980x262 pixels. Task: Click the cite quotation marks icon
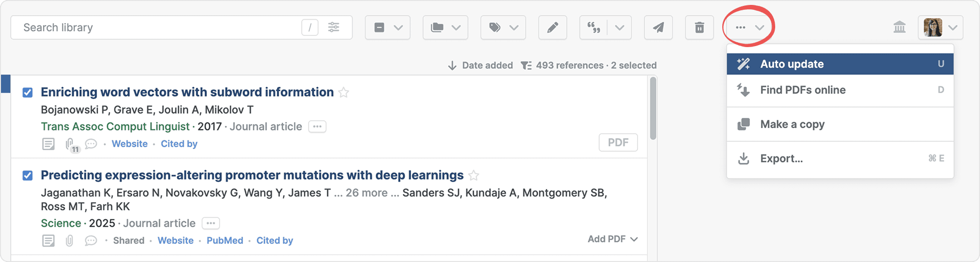tap(594, 27)
